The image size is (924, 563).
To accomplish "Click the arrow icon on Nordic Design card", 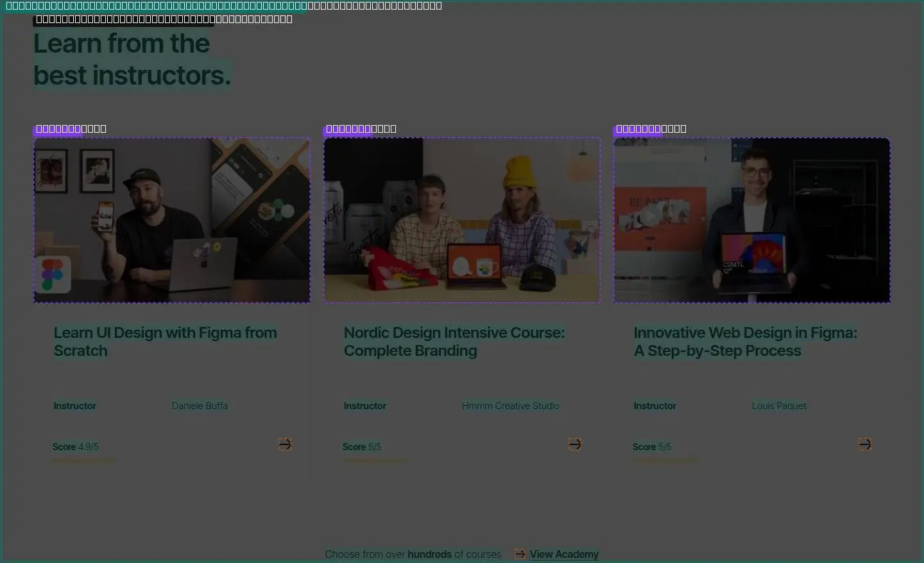I will (x=575, y=444).
